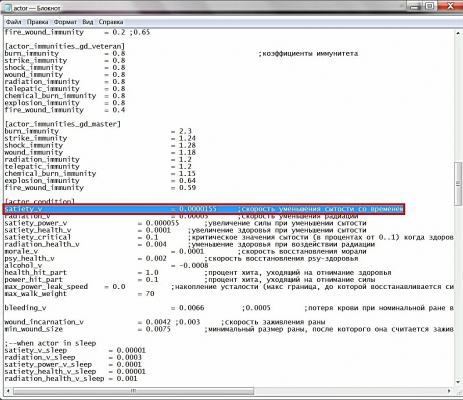The image size is (463, 400).
Task: Click the satiety_health_v parameter name
Action: click(x=38, y=230)
